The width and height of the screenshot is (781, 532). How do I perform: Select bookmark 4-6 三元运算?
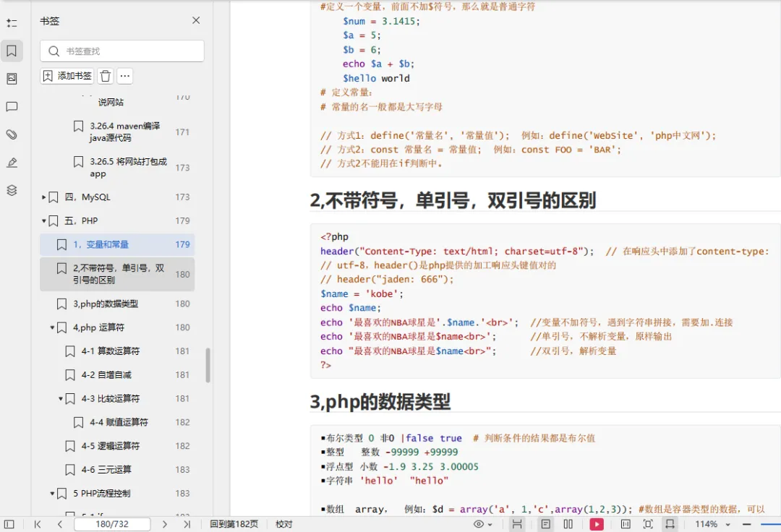(x=106, y=469)
